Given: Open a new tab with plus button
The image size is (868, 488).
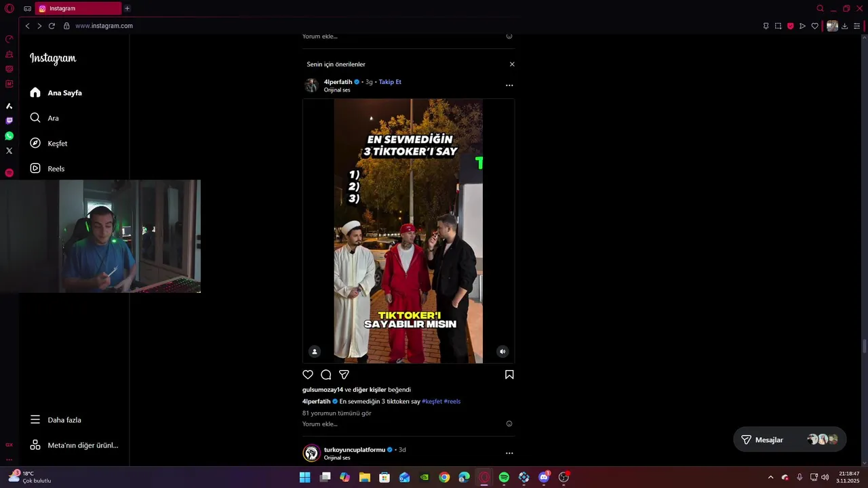Looking at the screenshot, I should pos(127,9).
